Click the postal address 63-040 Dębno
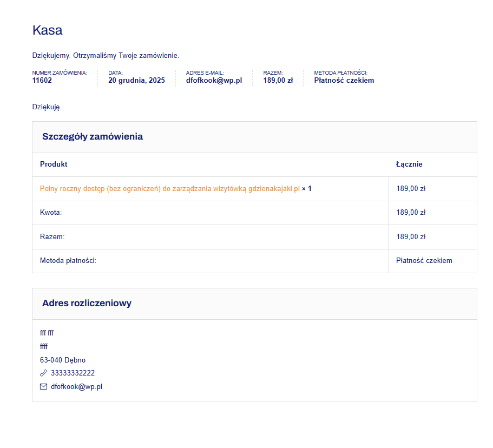The height and width of the screenshot is (448, 493). [63, 360]
